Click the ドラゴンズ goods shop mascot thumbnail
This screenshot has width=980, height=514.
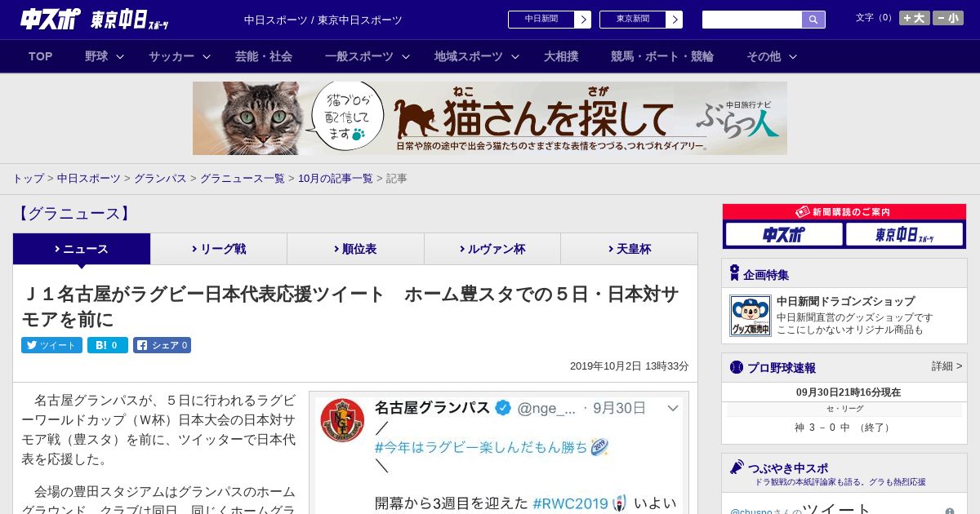[750, 316]
